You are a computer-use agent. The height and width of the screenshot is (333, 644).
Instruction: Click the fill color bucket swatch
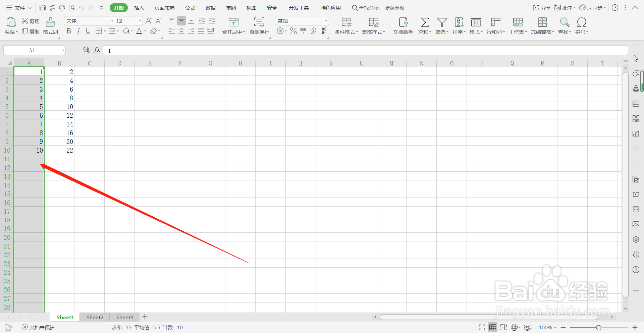pyautogui.click(x=126, y=31)
